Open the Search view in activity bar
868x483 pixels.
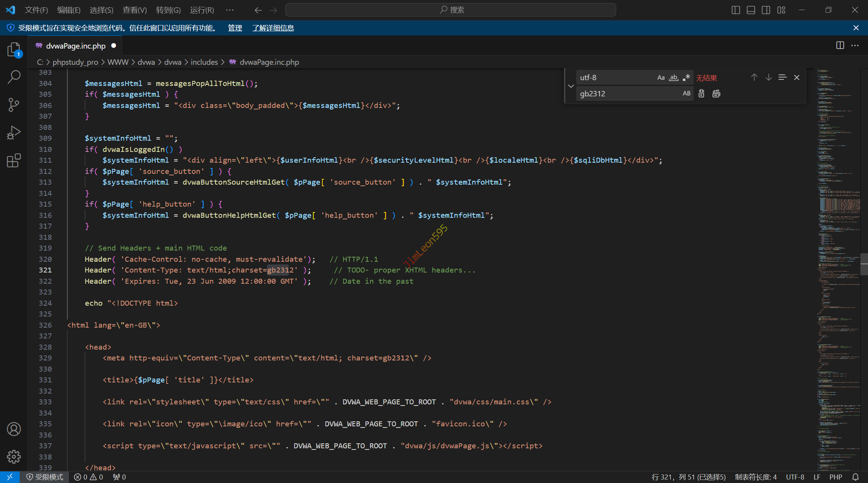click(14, 77)
